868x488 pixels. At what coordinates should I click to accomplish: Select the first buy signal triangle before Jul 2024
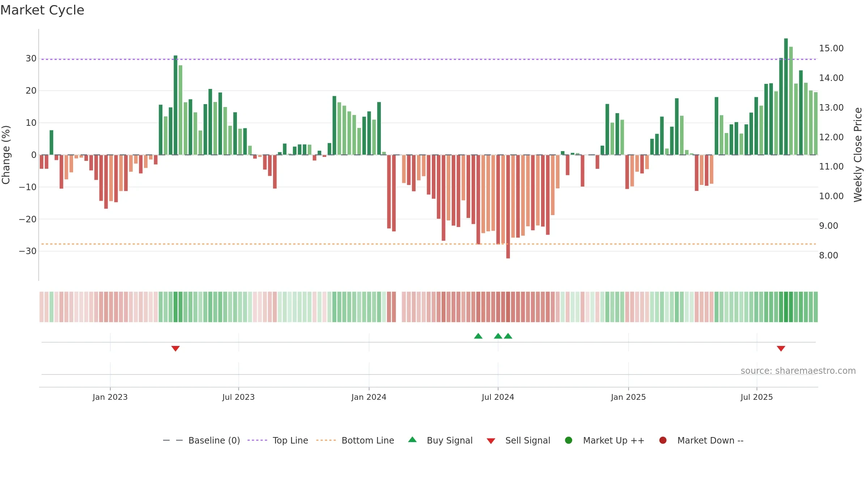coord(478,336)
